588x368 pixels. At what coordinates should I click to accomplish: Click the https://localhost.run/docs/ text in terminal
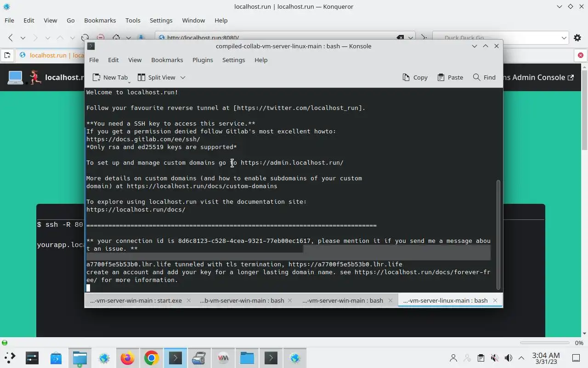(136, 209)
